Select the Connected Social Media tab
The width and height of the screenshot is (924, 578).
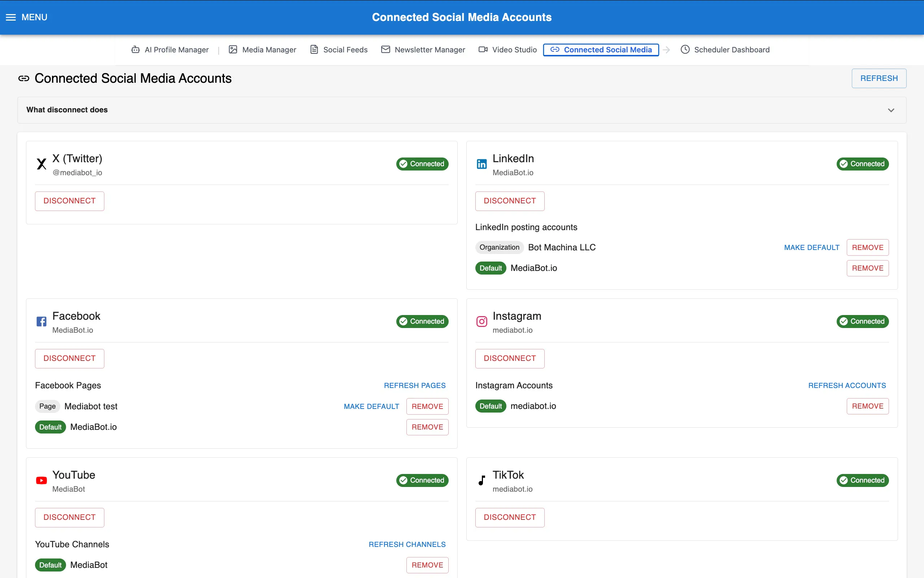coord(601,50)
